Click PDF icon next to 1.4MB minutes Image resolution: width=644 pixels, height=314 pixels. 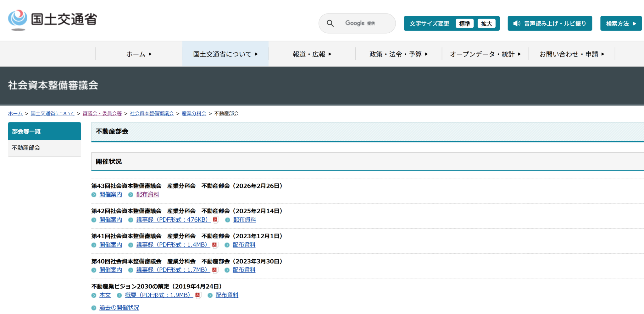pyautogui.click(x=215, y=245)
